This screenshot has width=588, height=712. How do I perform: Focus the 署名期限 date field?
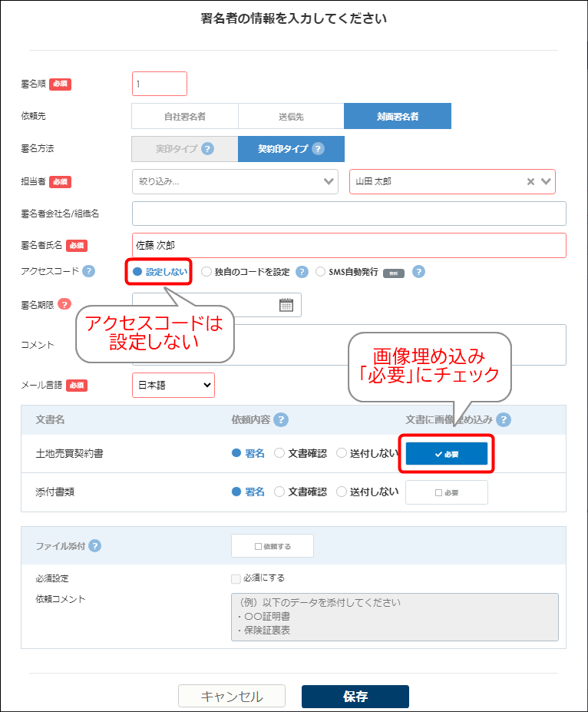(216, 305)
